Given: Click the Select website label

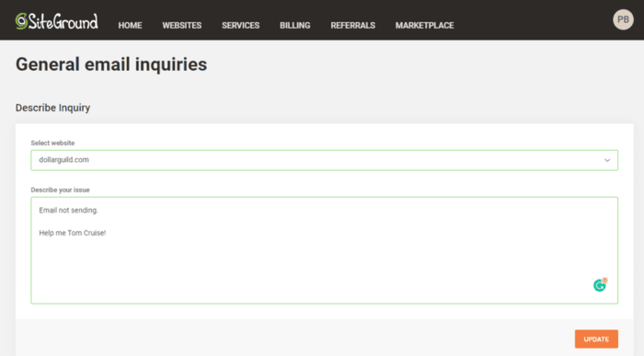Looking at the screenshot, I should click(x=52, y=143).
